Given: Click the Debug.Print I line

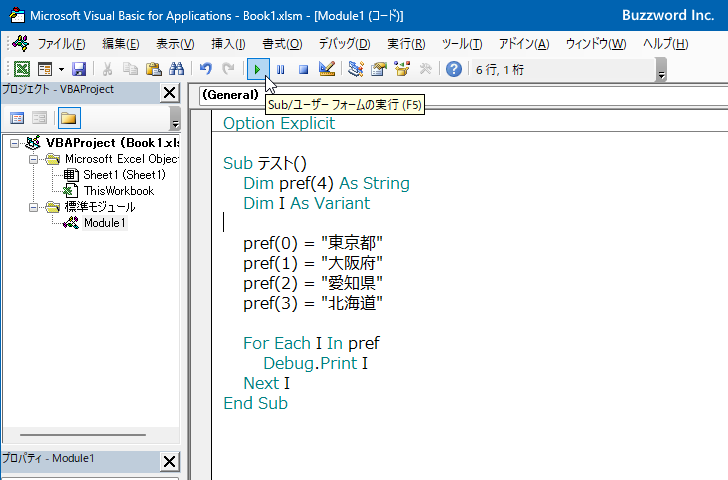Looking at the screenshot, I should 315,363.
